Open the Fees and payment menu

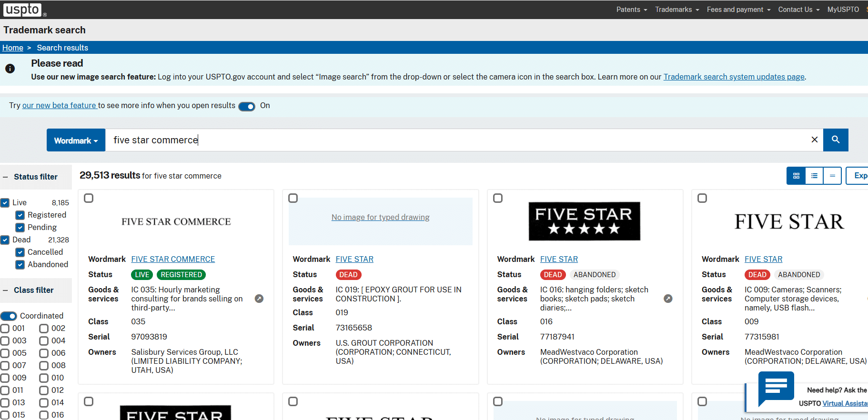(739, 10)
